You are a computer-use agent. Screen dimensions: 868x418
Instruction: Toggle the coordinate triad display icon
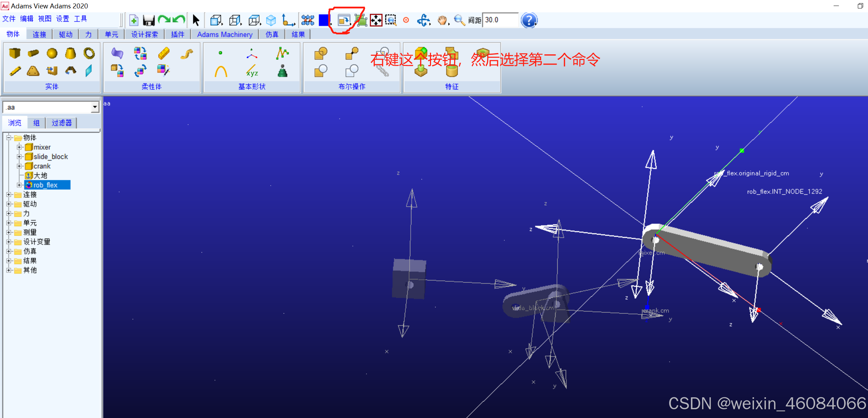tap(288, 20)
